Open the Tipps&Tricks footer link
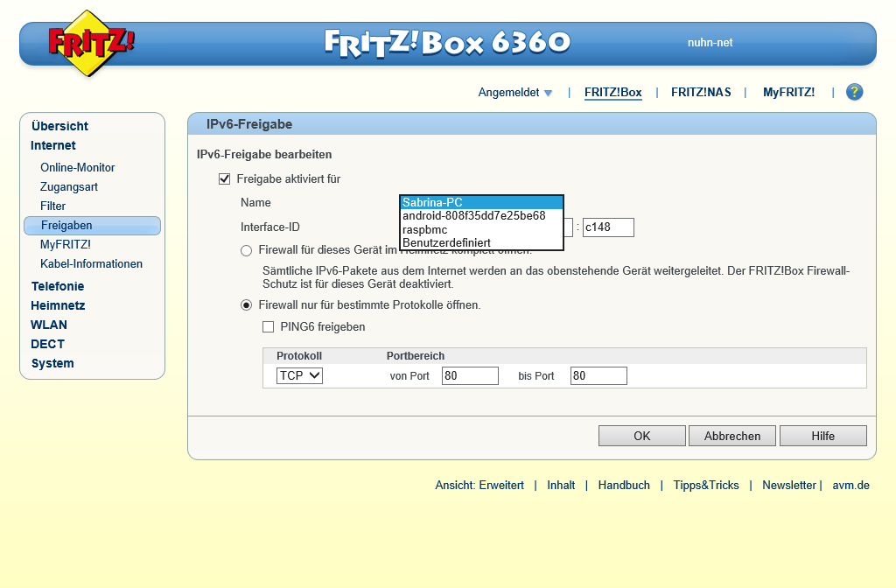The width and height of the screenshot is (896, 588). point(706,485)
